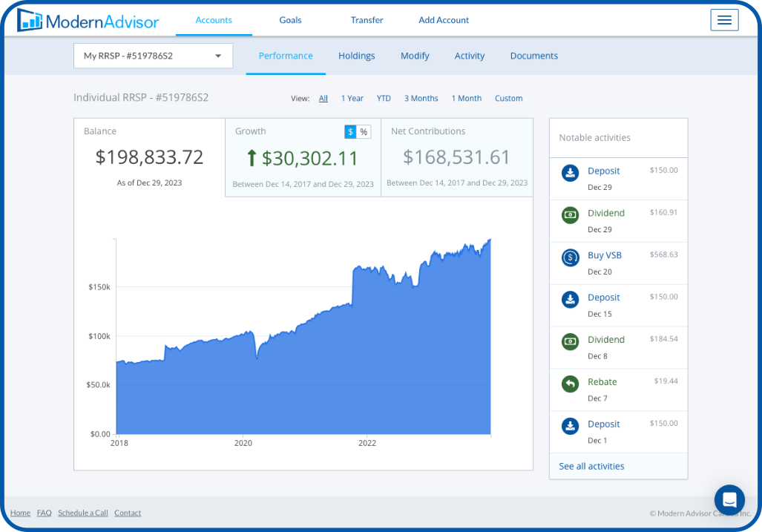The width and height of the screenshot is (762, 532).
Task: Expand the account selector chevron
Action: point(217,56)
